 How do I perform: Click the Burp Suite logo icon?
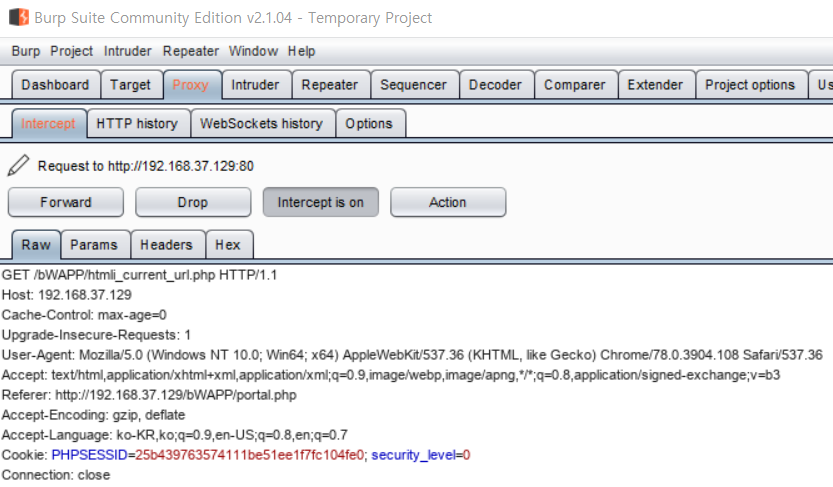pyautogui.click(x=19, y=17)
